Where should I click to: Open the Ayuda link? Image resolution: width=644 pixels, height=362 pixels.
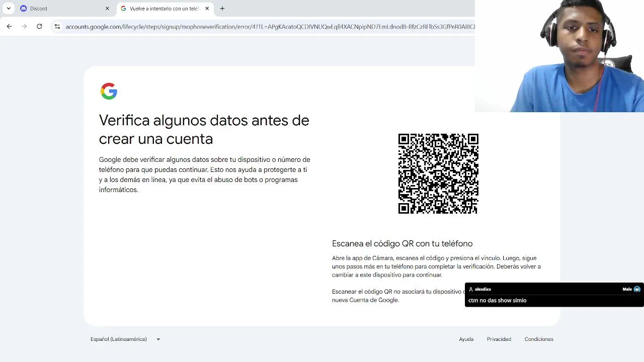pos(466,339)
